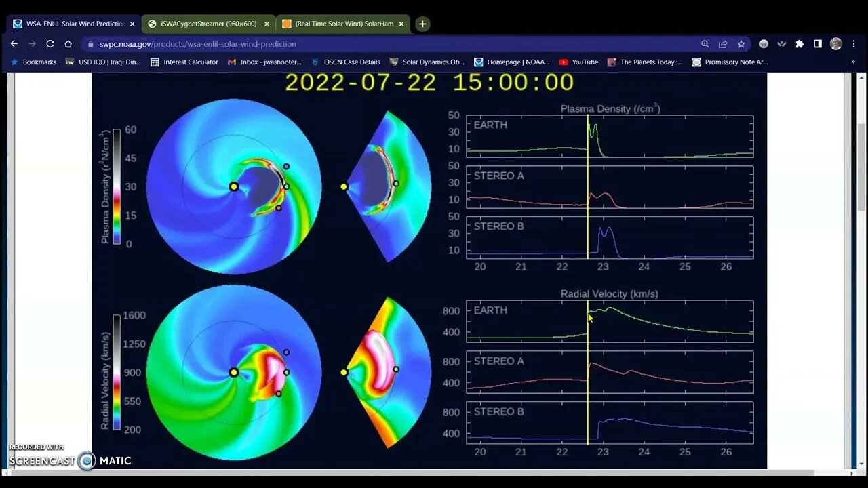Click the Radial Velocity color scale bar
The height and width of the screenshot is (488, 868).
click(x=116, y=372)
